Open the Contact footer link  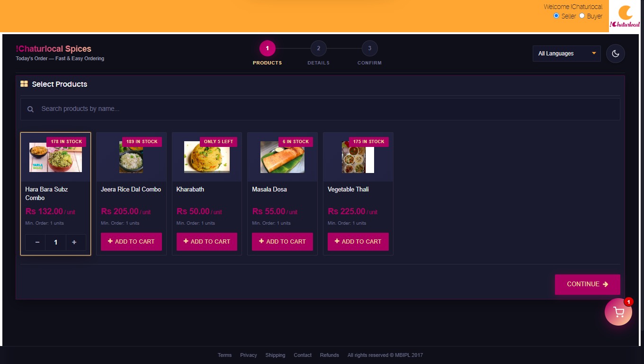tap(303, 355)
